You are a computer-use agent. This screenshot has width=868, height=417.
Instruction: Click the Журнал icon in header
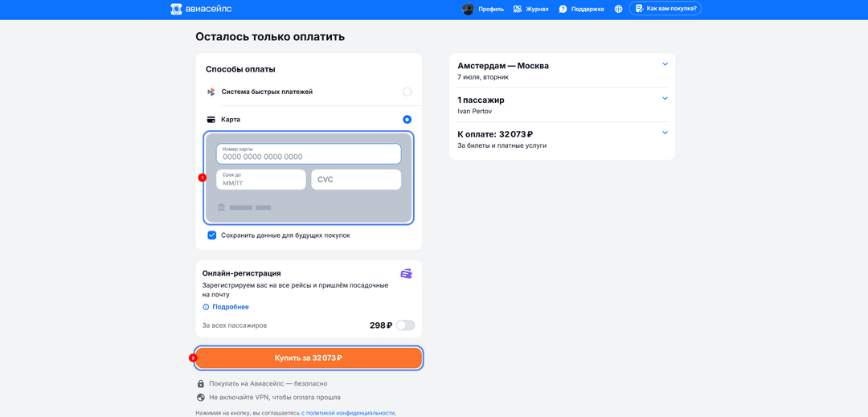click(518, 9)
